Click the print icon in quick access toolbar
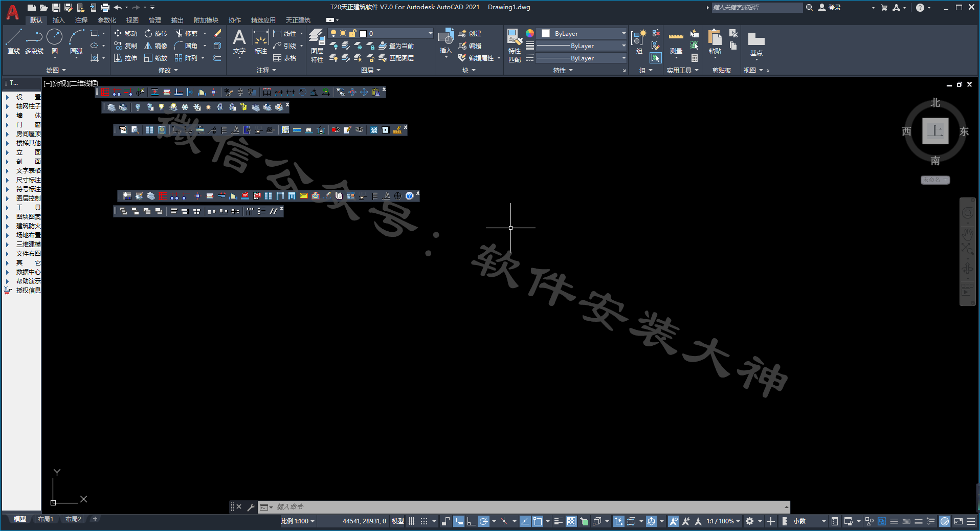 tap(105, 7)
